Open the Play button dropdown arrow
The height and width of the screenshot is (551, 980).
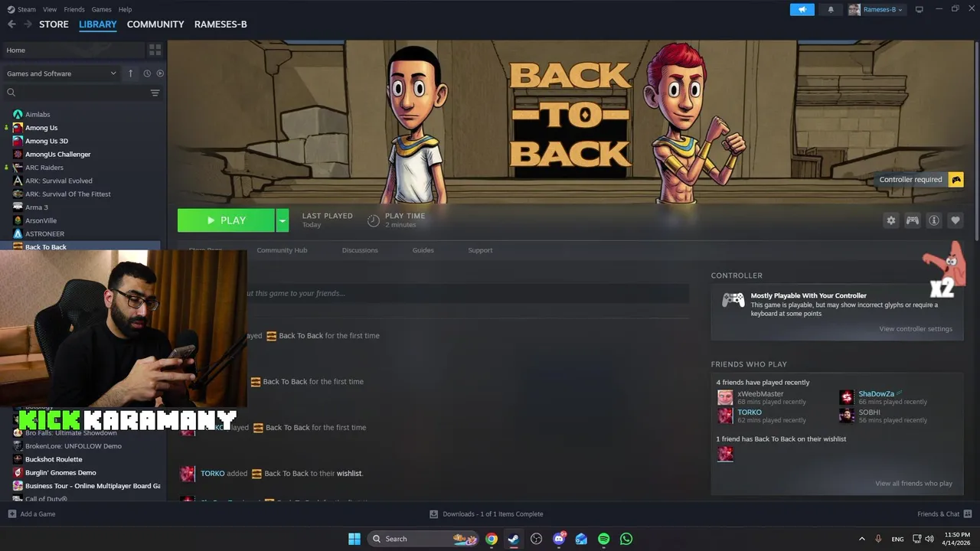[x=282, y=220]
